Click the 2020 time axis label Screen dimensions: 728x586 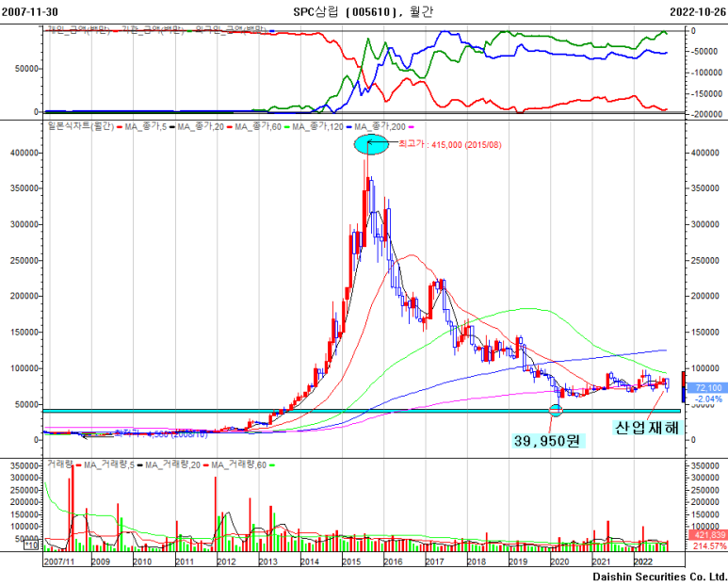click(559, 562)
